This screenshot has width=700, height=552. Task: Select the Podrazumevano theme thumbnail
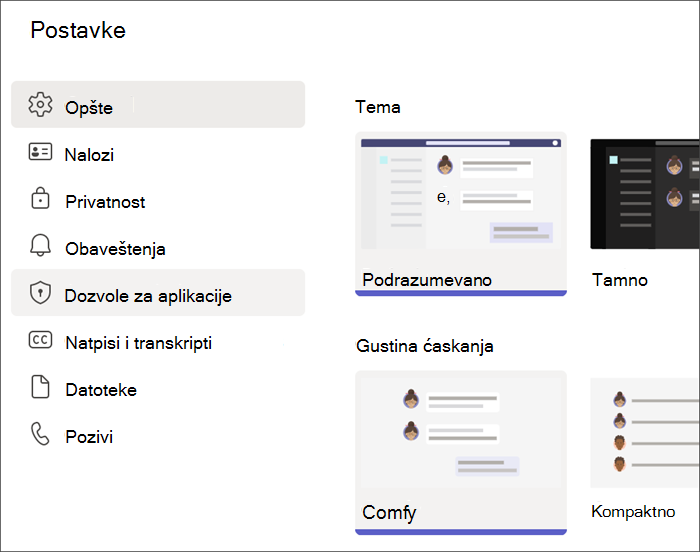pos(461,193)
